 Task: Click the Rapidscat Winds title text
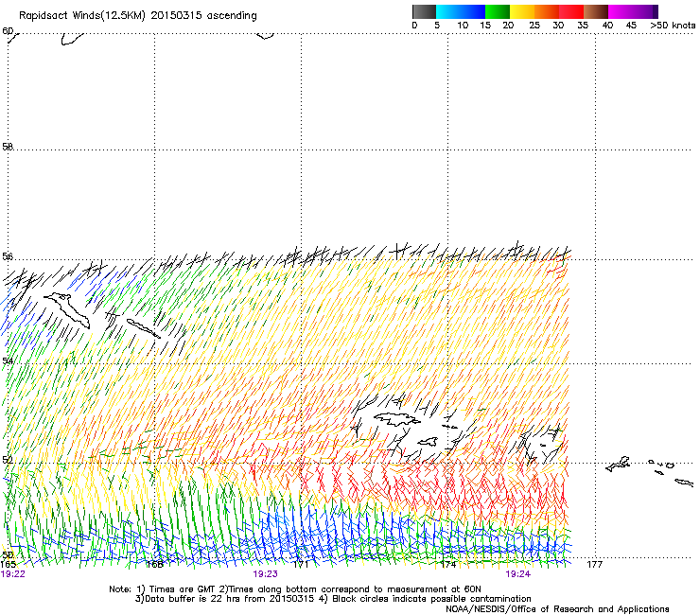click(137, 16)
